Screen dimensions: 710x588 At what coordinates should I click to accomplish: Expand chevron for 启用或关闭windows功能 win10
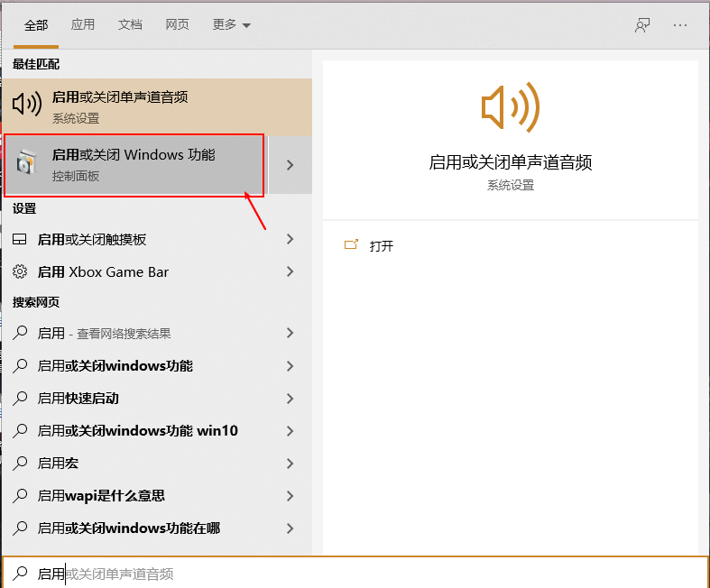click(x=290, y=431)
